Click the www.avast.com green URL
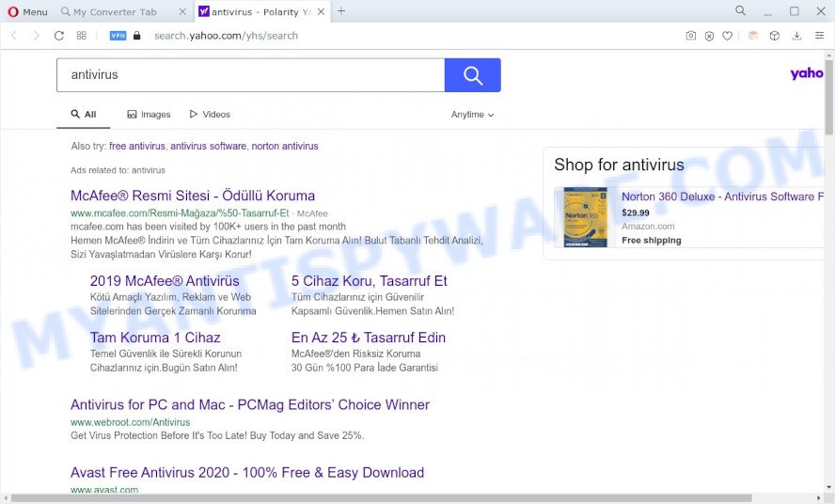835x504 pixels. [104, 489]
